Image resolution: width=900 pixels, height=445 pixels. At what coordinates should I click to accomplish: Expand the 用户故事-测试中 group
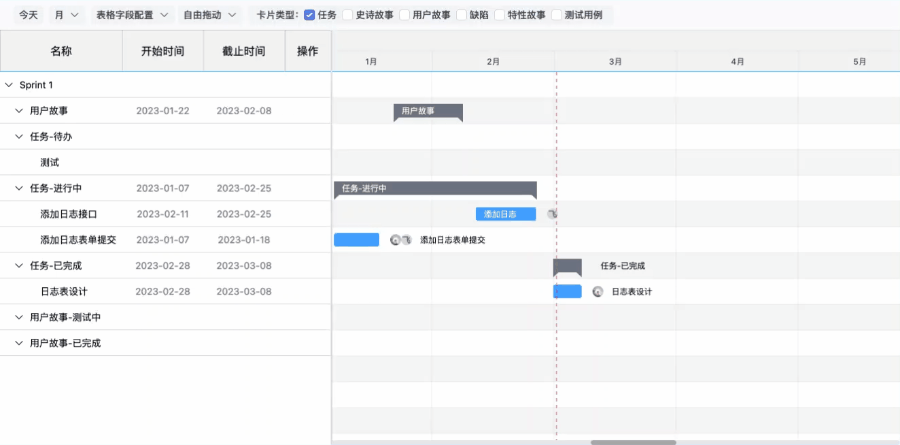click(x=19, y=317)
